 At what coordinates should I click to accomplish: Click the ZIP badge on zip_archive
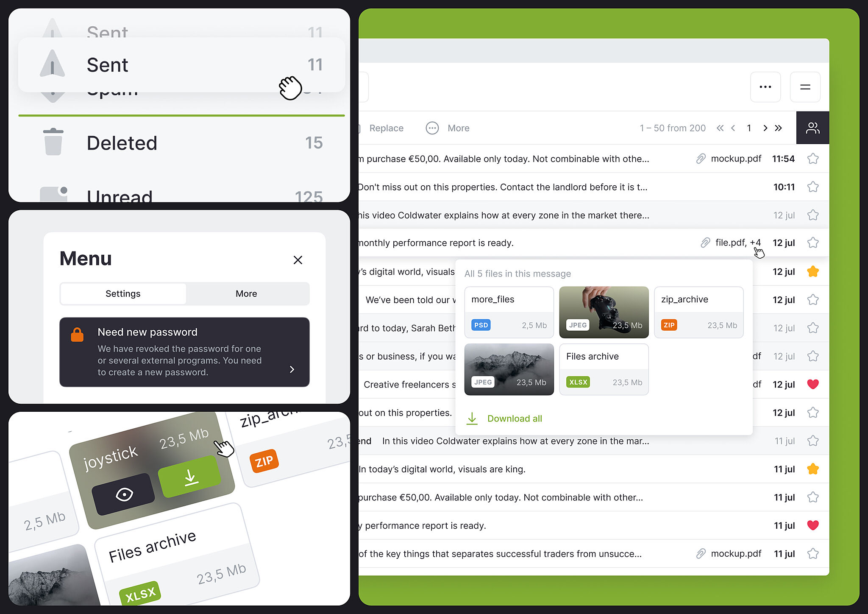pyautogui.click(x=669, y=325)
